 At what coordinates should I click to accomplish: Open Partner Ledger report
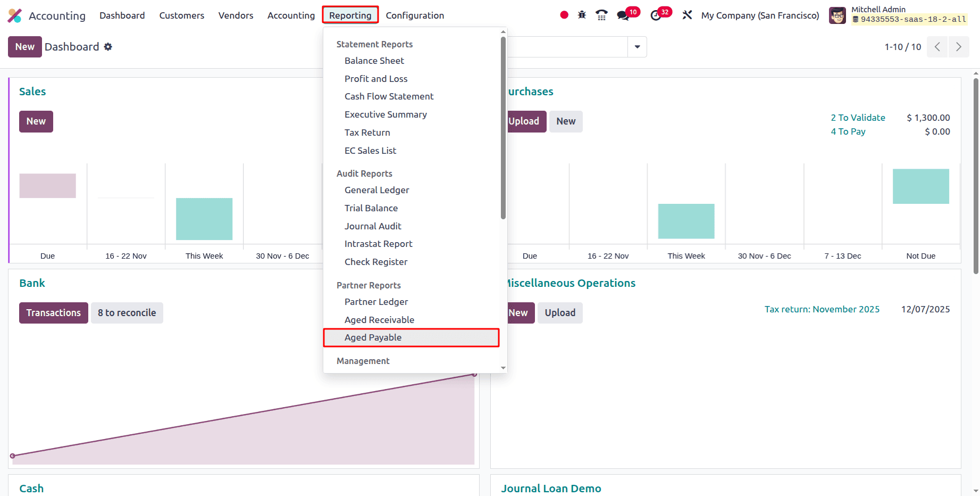click(412, 302)
